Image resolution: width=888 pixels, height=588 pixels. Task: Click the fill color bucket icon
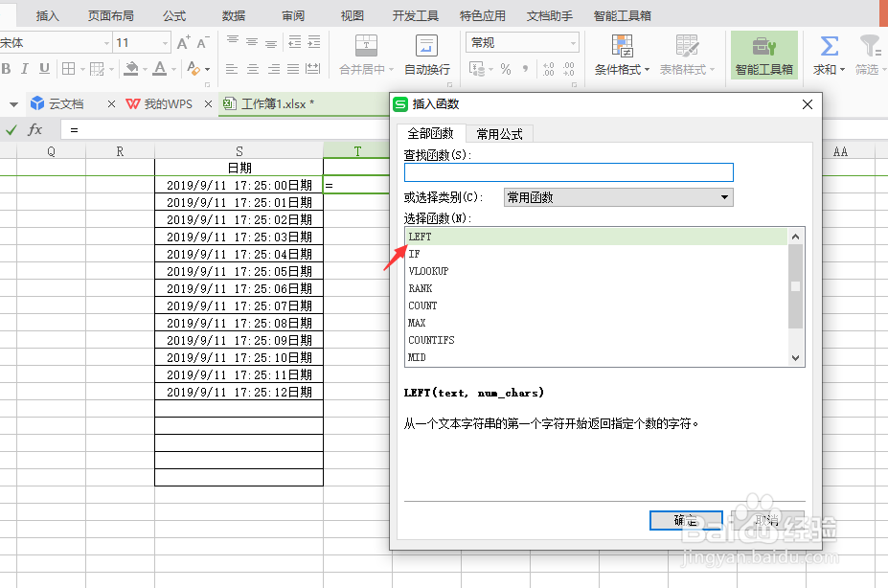click(x=131, y=69)
